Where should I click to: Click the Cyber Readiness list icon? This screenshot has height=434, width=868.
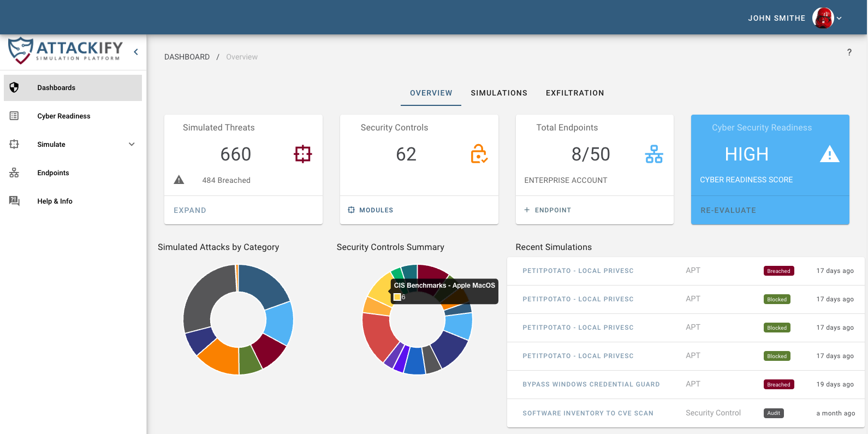point(14,116)
